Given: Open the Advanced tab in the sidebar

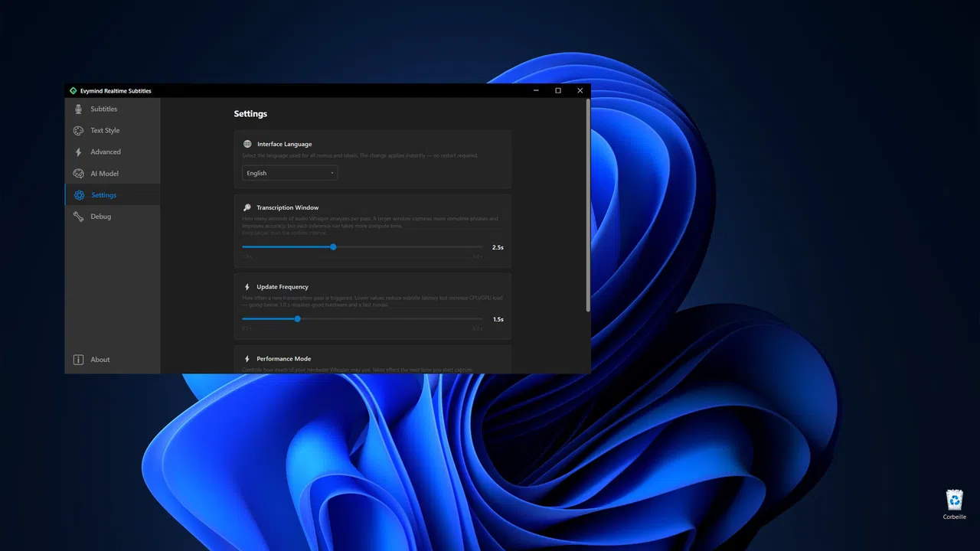Looking at the screenshot, I should (113, 152).
